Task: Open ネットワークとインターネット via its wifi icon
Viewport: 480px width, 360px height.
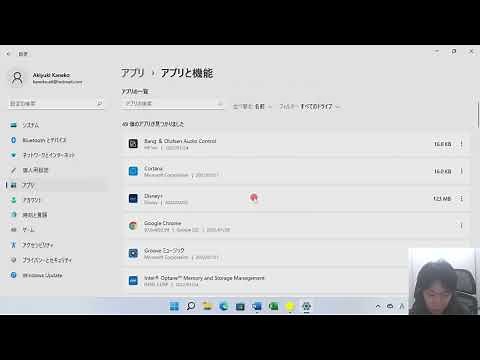Action: pyautogui.click(x=13, y=155)
